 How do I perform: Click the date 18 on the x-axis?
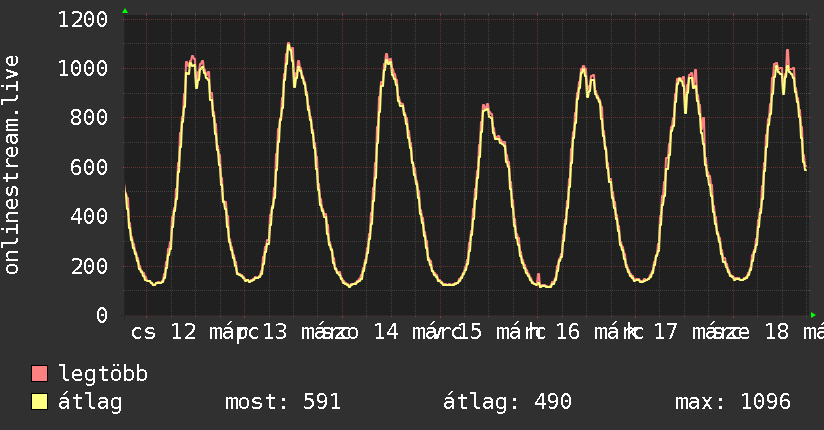tap(777, 332)
